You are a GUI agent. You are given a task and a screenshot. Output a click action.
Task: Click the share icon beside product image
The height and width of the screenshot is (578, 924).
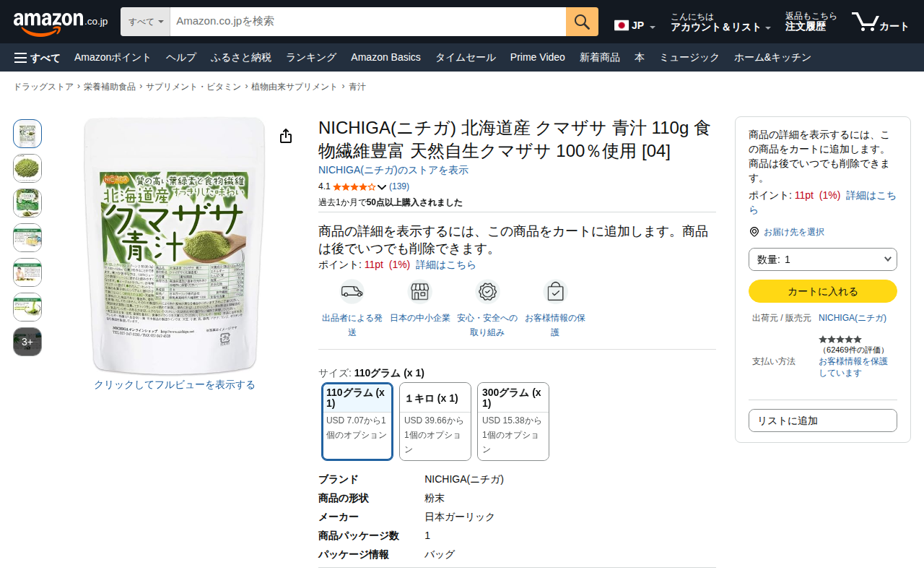(286, 136)
